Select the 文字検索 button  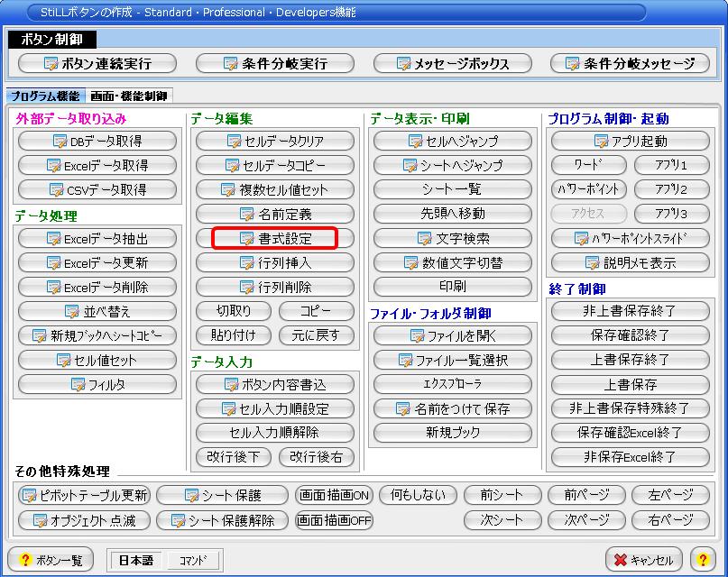point(453,238)
